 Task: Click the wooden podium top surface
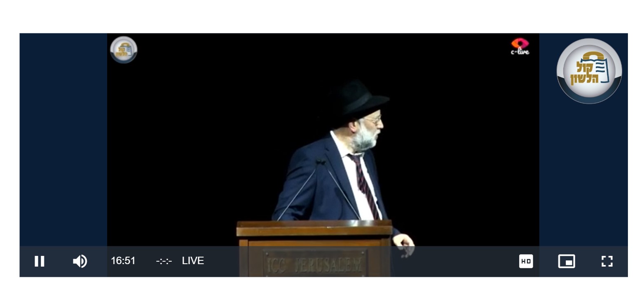pos(314,228)
